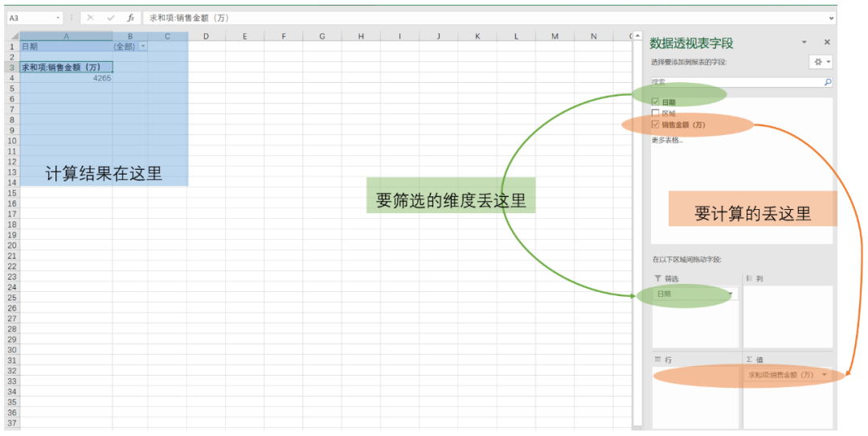Uncheck the 销售金额（万） field checkbox
Viewport: 868px width, 436px height.
(x=656, y=125)
